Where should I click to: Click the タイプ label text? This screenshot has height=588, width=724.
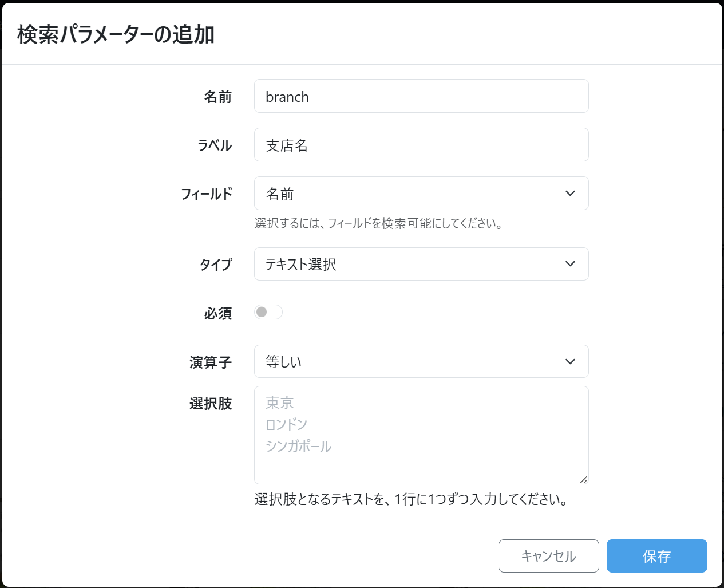(215, 265)
